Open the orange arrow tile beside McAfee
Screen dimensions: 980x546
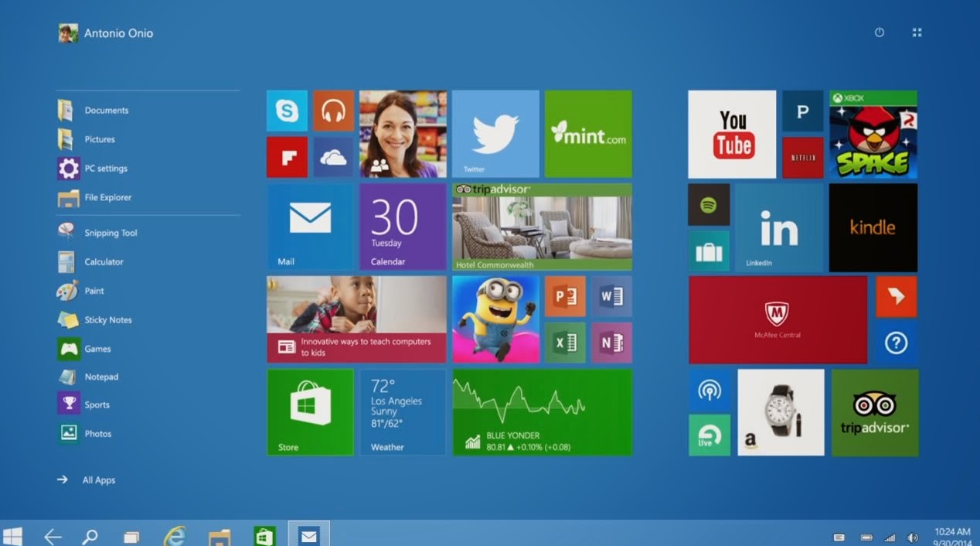pos(897,297)
